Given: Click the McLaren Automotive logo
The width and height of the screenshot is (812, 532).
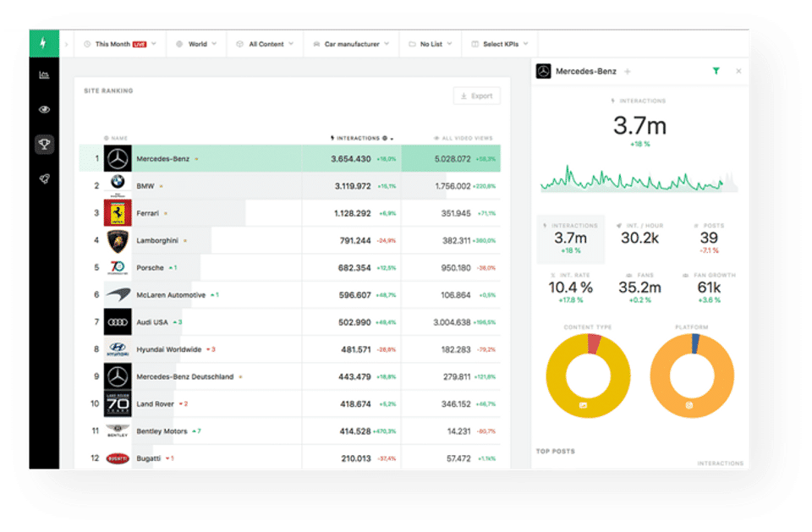Looking at the screenshot, I should [118, 294].
